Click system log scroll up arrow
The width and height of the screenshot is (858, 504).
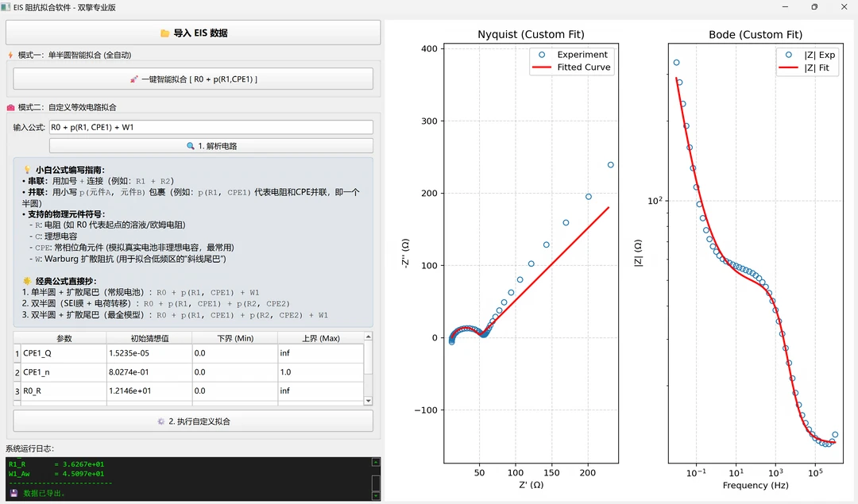[376, 463]
